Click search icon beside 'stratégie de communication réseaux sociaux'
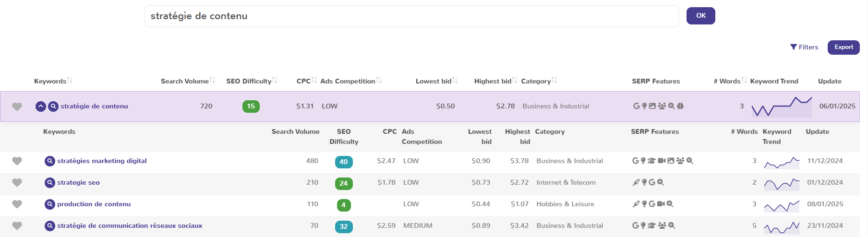The width and height of the screenshot is (868, 237). click(x=50, y=225)
